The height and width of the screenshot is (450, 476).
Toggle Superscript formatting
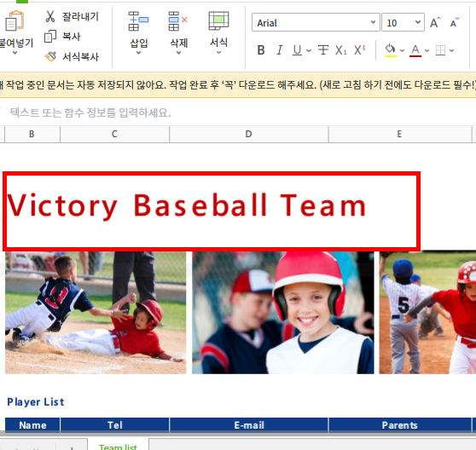359,50
